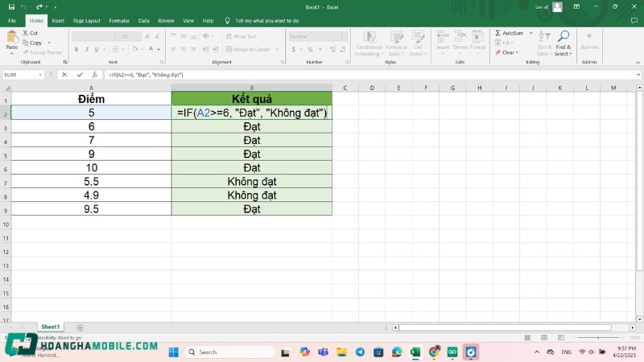Switch to Page Layout view icon in status bar
This screenshot has width=644, height=362.
(x=544, y=337)
